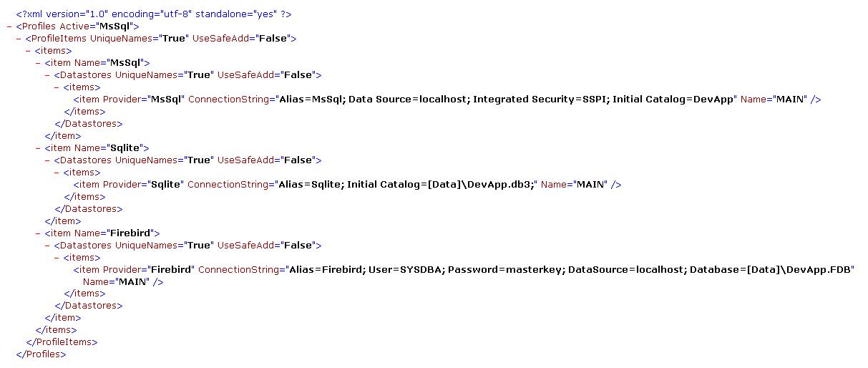This screenshot has height=368, width=868.
Task: Click the Firebird connection string value
Action: pos(570,270)
